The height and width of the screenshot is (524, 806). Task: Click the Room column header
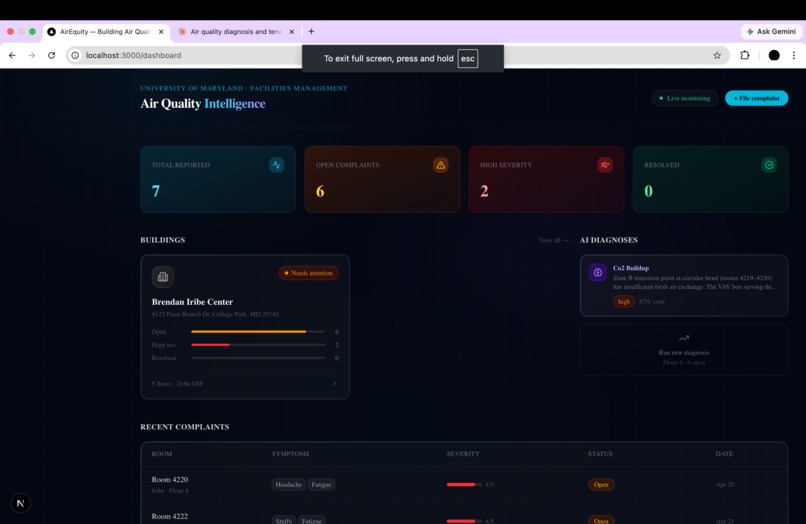[x=162, y=454]
